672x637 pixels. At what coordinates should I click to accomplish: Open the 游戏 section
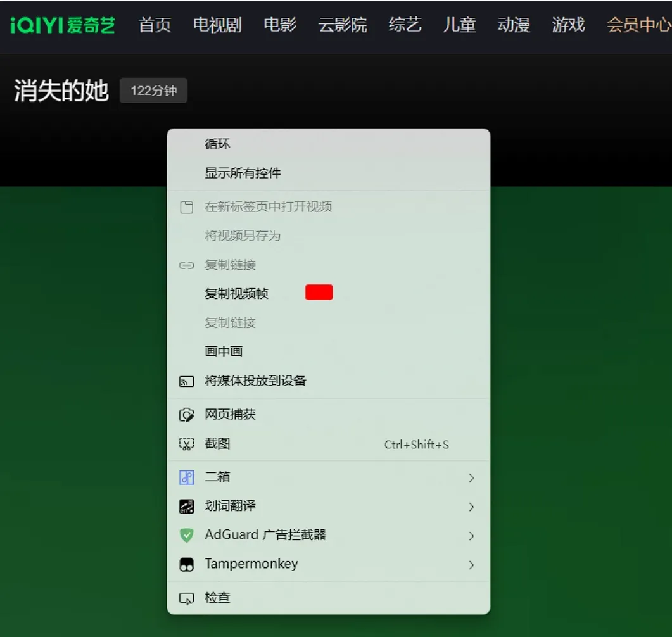click(x=568, y=25)
